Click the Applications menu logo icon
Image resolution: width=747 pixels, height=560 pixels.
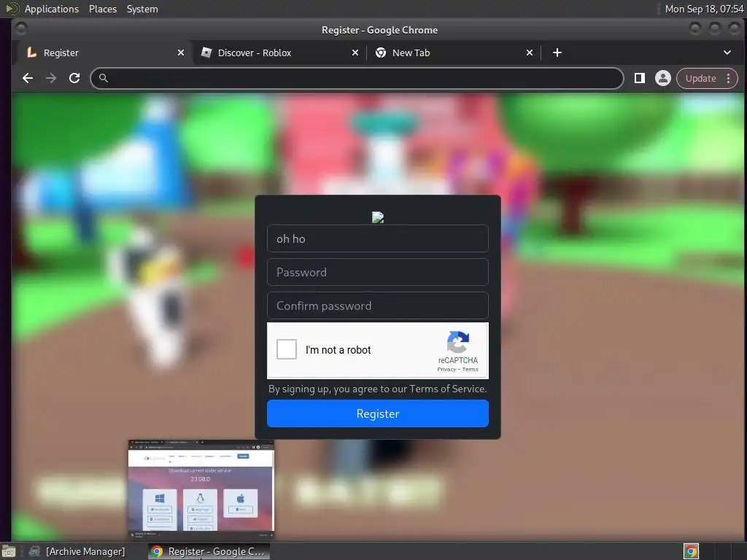(x=12, y=9)
